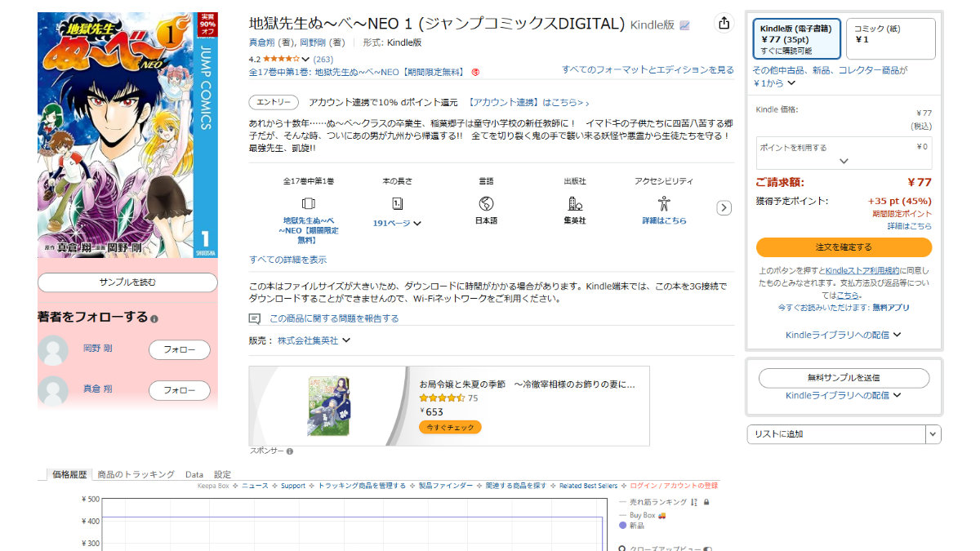Toggle the 新品 purple legend dot
This screenshot has height=551, width=980.
click(623, 526)
